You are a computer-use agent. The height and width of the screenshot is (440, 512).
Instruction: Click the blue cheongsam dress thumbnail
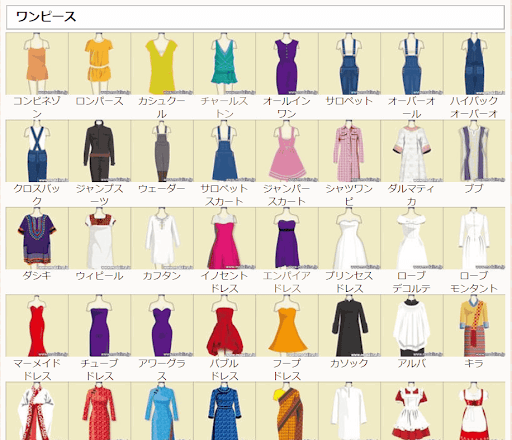point(162,411)
